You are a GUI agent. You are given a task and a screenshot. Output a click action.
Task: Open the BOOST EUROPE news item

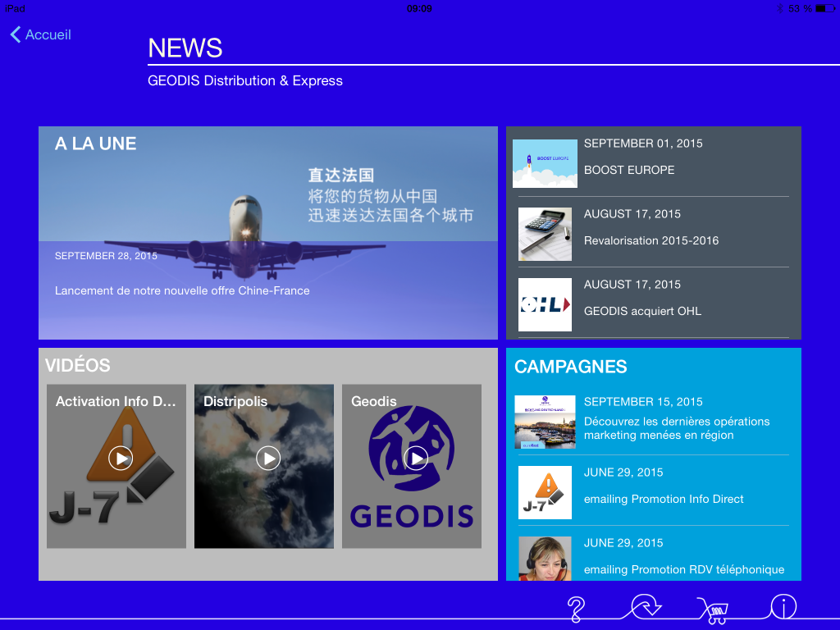coord(654,162)
